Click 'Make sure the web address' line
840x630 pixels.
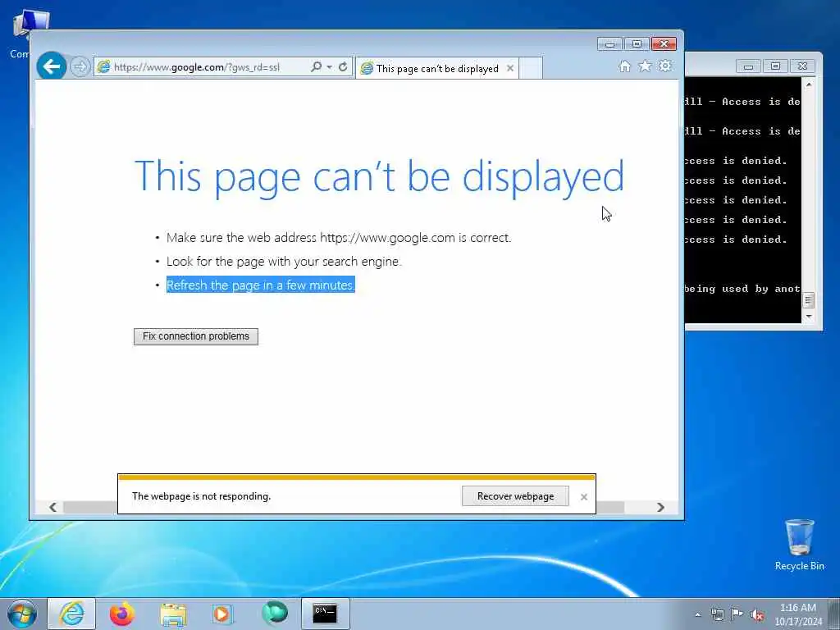pos(339,237)
